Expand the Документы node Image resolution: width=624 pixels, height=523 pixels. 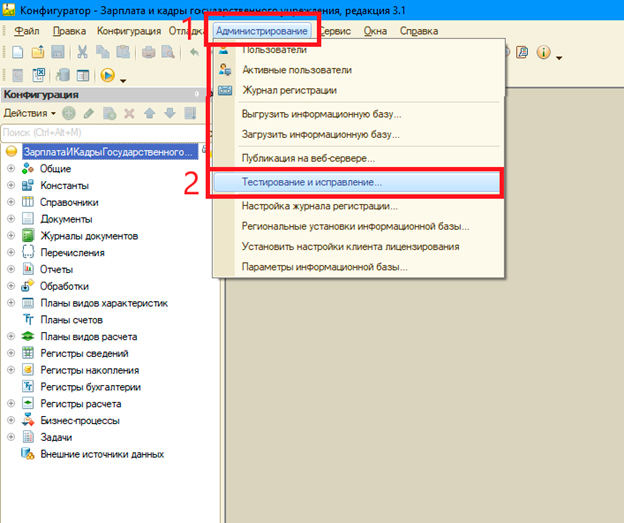(11, 219)
